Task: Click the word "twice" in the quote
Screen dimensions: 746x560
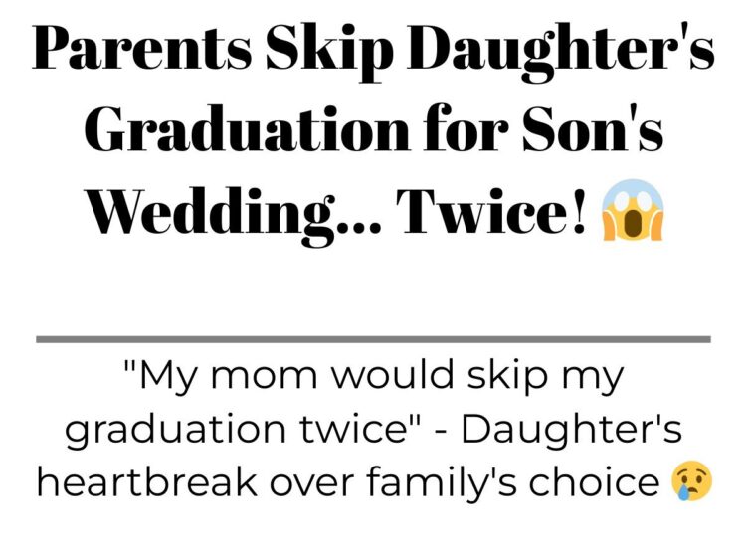Action: [x=355, y=428]
